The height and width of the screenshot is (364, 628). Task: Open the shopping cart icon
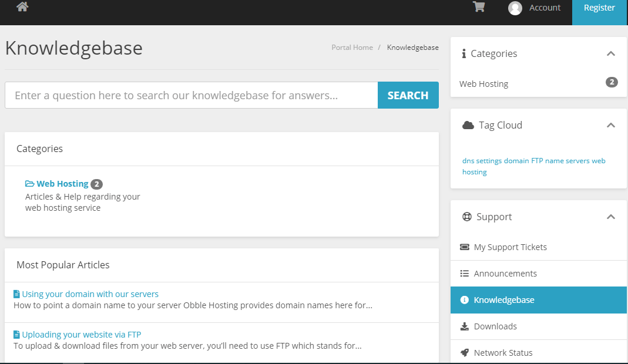click(479, 7)
